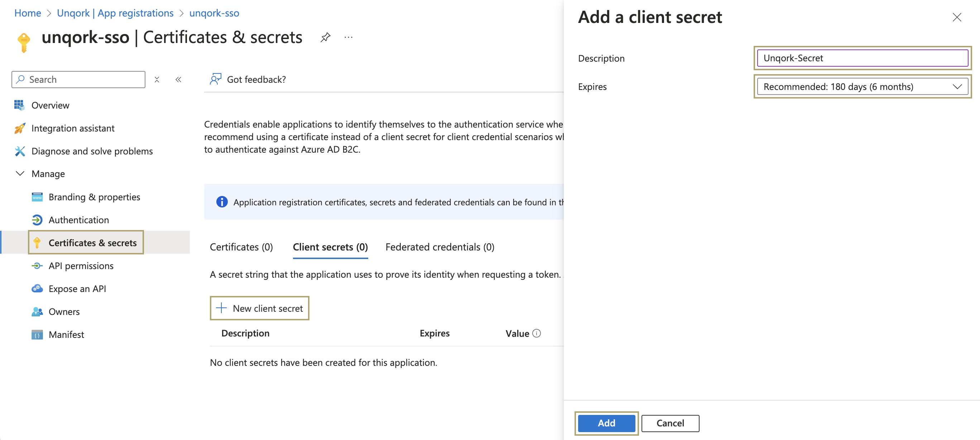The height and width of the screenshot is (440, 980).
Task: Click the Expose an API cloud icon
Action: point(37,288)
